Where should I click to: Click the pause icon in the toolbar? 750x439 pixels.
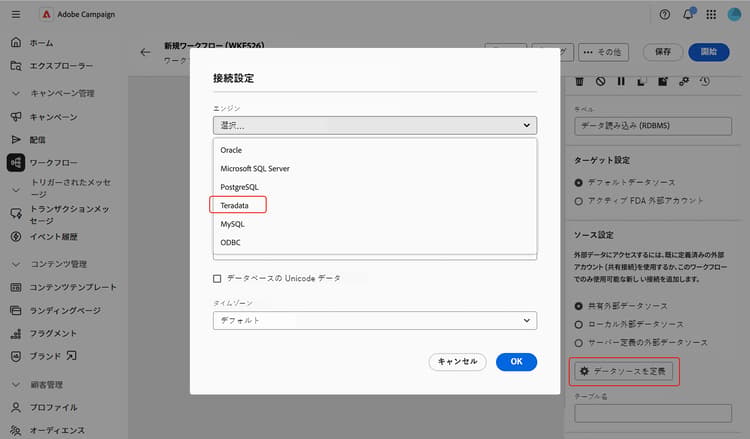(x=621, y=81)
